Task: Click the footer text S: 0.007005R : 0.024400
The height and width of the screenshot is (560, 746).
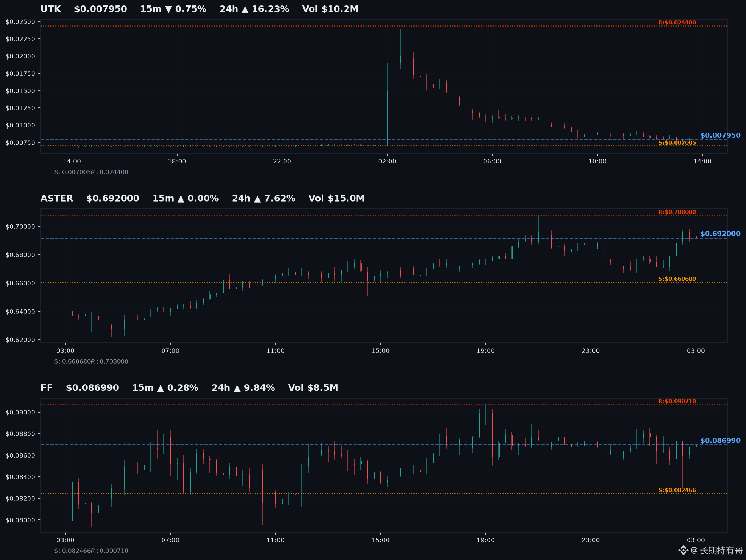Action: point(91,172)
